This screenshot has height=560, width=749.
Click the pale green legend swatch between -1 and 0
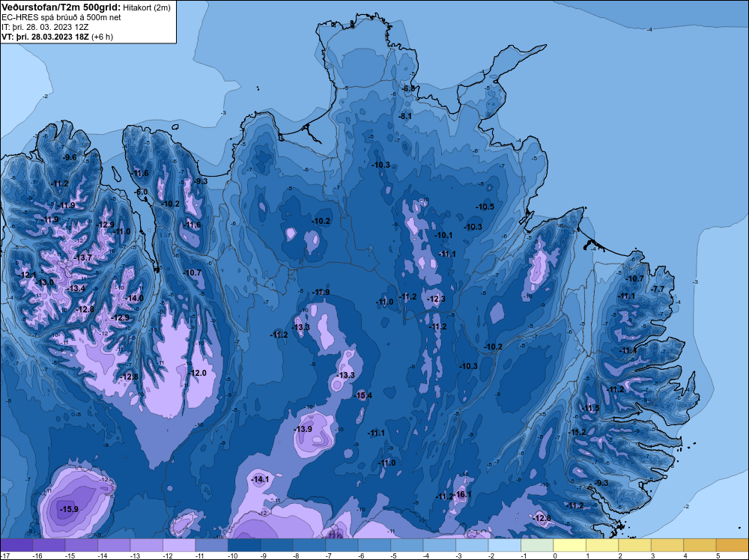(x=537, y=545)
